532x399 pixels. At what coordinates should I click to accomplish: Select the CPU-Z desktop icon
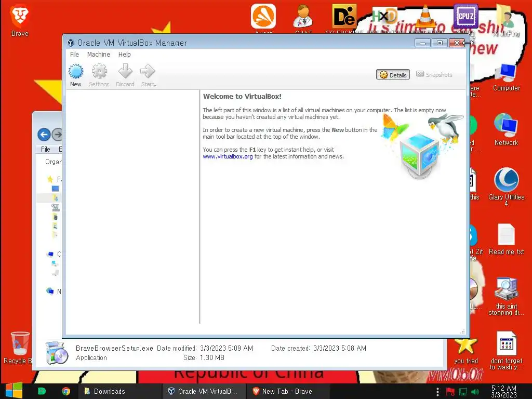[465, 16]
